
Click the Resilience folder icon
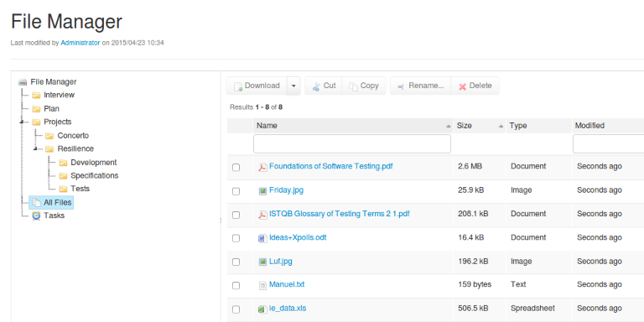pos(49,149)
